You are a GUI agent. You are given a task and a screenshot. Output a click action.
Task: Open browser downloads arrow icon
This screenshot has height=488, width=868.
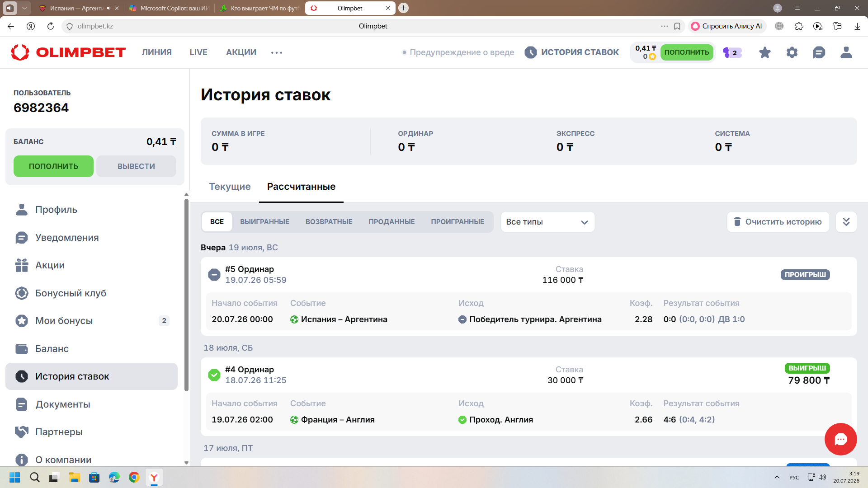click(857, 26)
